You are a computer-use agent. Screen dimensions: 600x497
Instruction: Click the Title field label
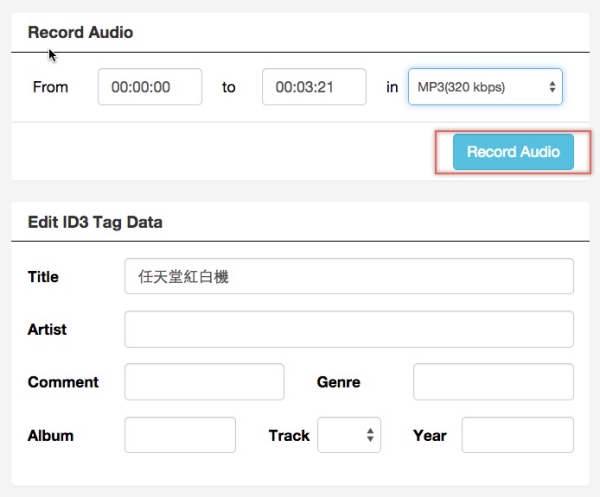43,277
